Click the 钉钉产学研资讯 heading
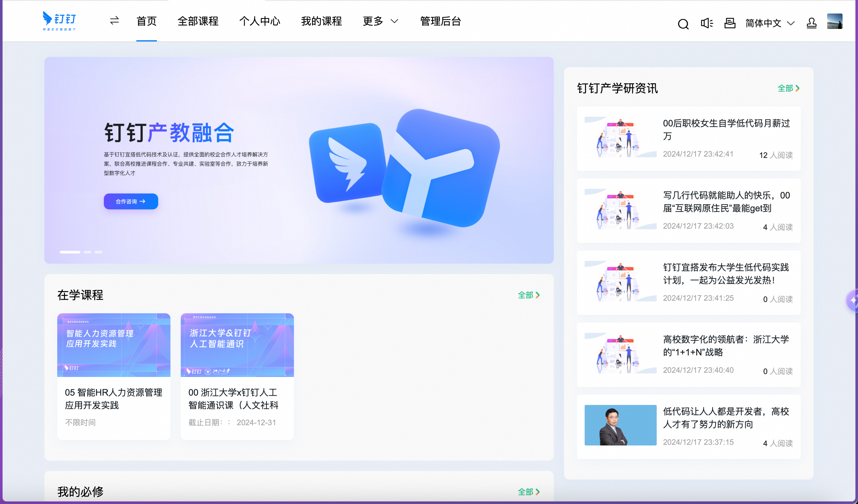858x504 pixels. [x=617, y=88]
